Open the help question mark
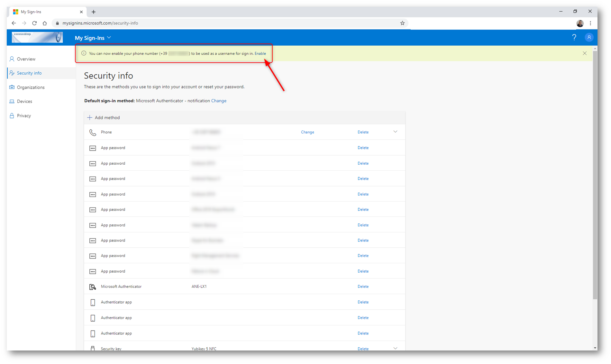 pyautogui.click(x=574, y=38)
